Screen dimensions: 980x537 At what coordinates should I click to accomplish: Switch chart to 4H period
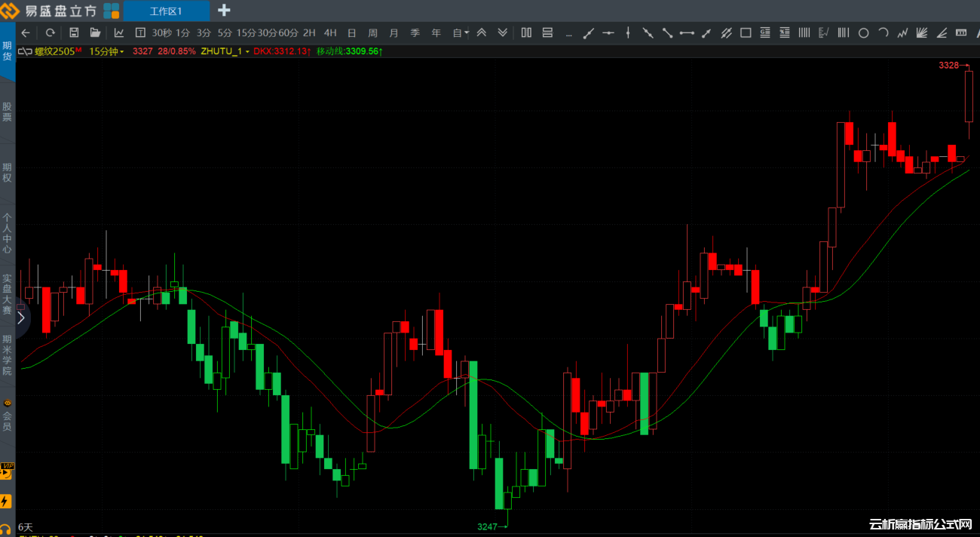330,32
